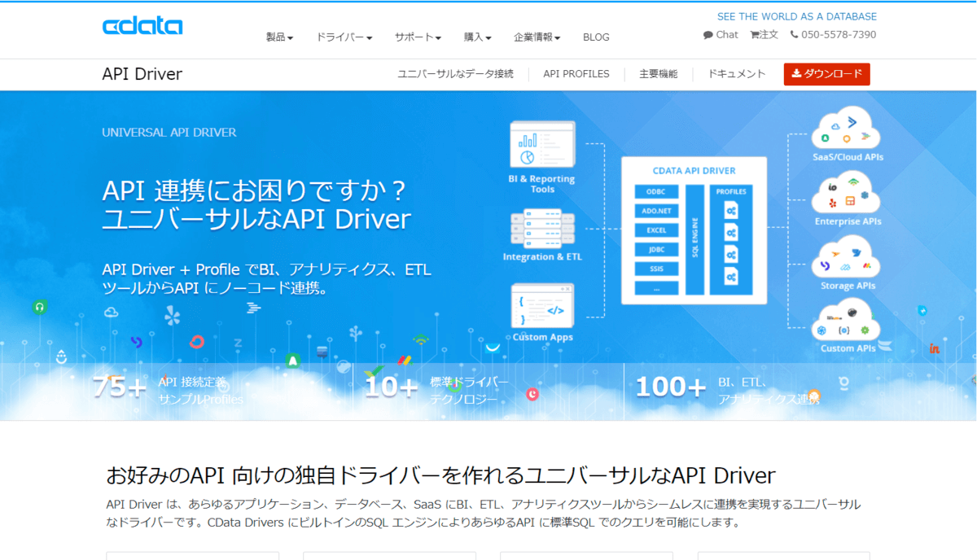Go to the BLOG page
This screenshot has width=977, height=560.
click(x=596, y=37)
